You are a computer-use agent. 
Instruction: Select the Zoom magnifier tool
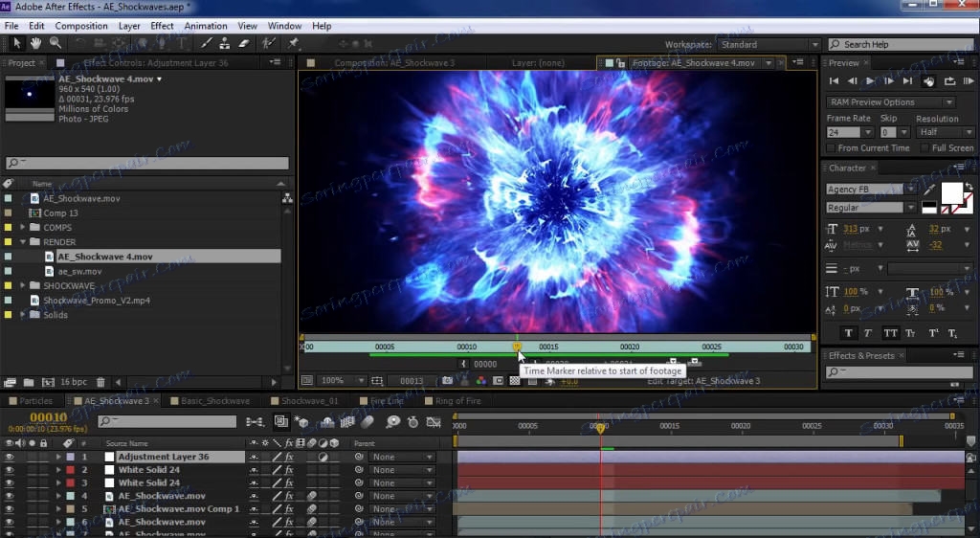click(56, 43)
